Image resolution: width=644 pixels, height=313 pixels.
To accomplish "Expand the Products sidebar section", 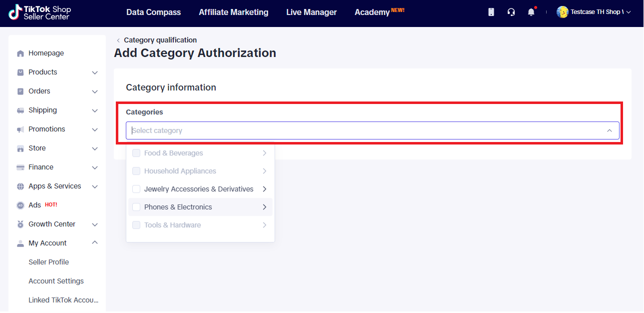I will point(95,72).
